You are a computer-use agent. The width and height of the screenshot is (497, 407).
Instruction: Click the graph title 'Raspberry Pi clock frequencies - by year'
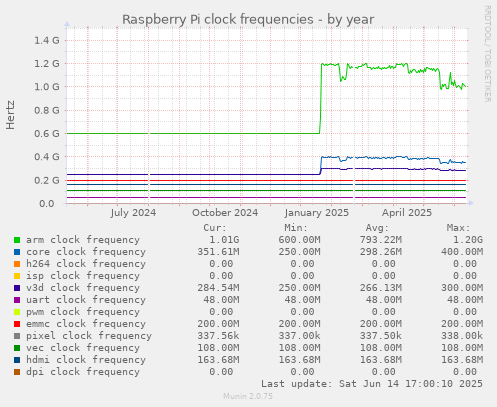click(248, 19)
